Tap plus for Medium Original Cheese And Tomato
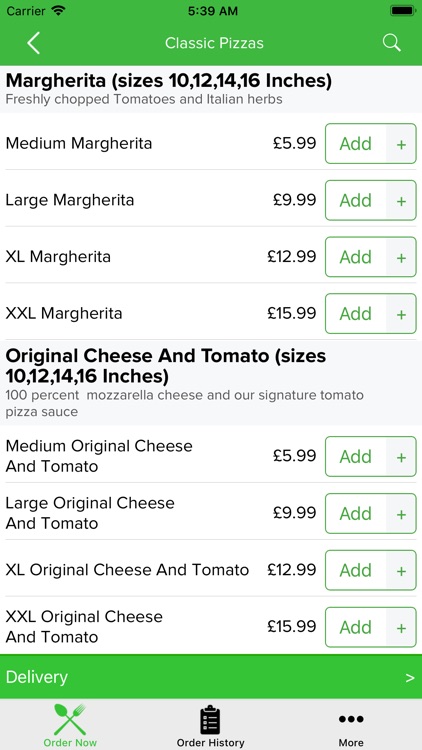422x750 pixels. (401, 457)
